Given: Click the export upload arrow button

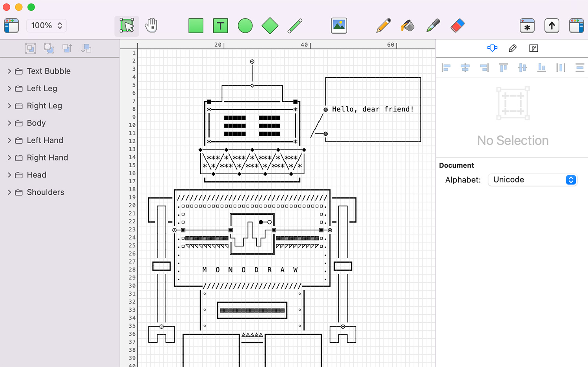Looking at the screenshot, I should (552, 26).
